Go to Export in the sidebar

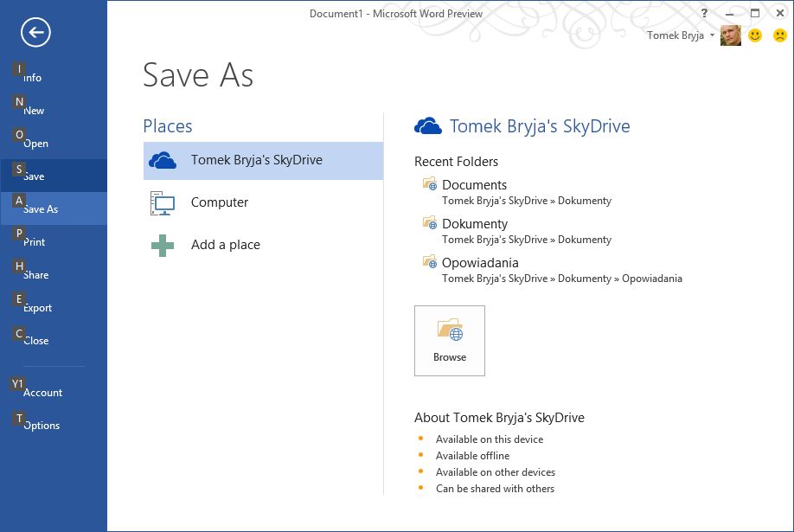click(x=53, y=308)
